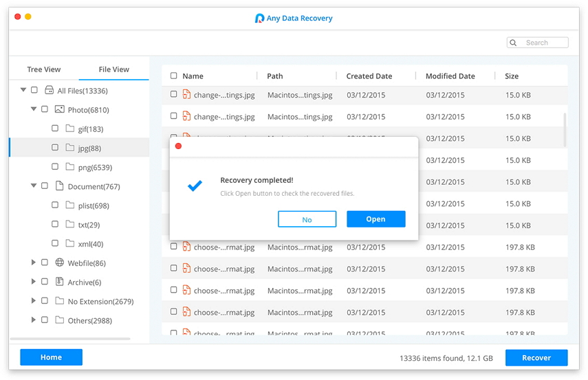The image size is (588, 380).
Task: Tick the select-all checkbox beside Name header
Action: pyautogui.click(x=173, y=76)
